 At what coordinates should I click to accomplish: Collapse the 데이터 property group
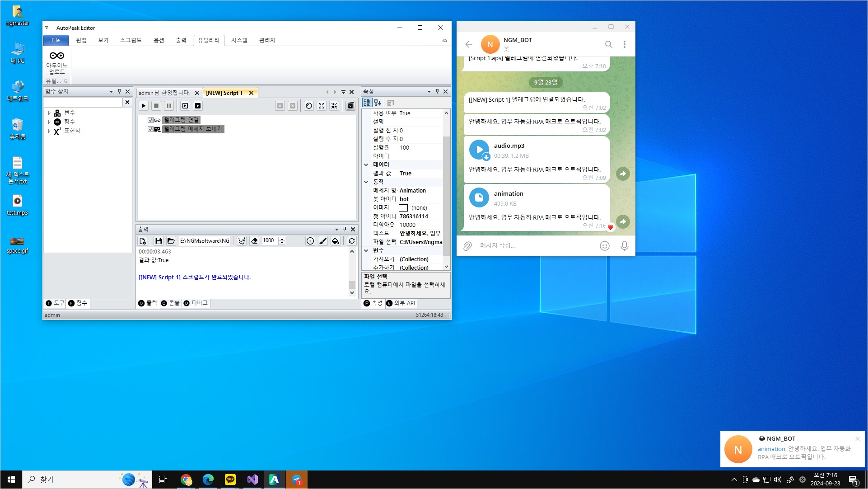pyautogui.click(x=366, y=165)
